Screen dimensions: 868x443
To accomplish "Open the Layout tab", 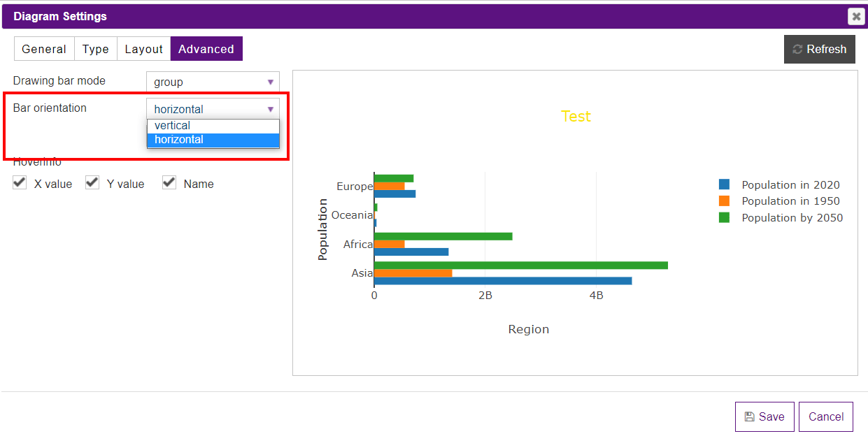I will pyautogui.click(x=143, y=48).
